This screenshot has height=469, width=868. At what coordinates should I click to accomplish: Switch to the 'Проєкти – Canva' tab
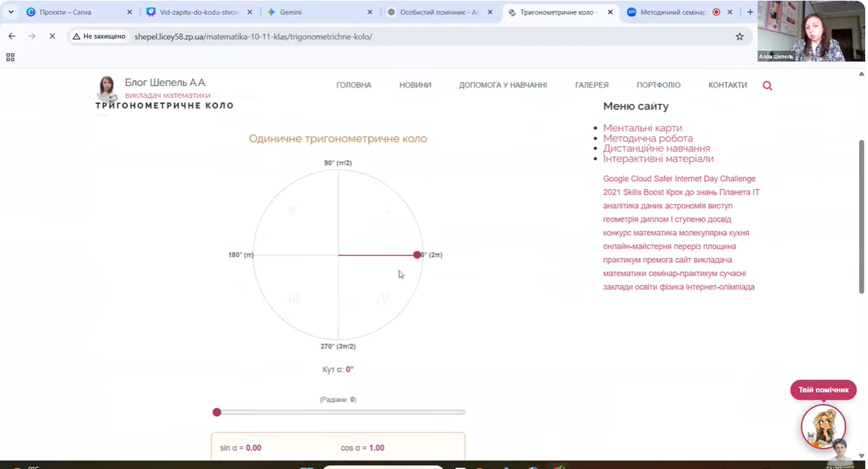(65, 12)
